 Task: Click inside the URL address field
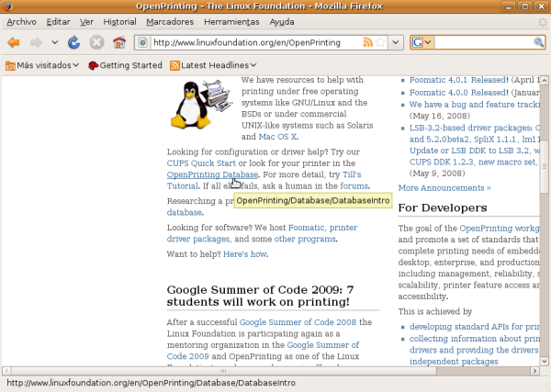coord(248,42)
